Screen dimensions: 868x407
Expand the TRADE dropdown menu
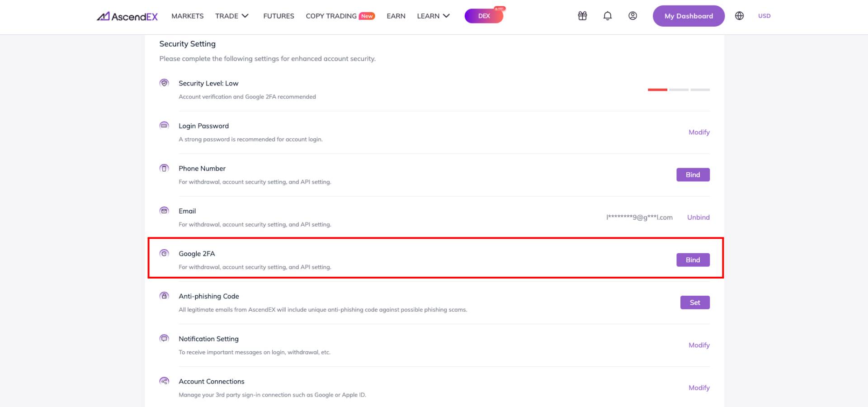click(232, 16)
